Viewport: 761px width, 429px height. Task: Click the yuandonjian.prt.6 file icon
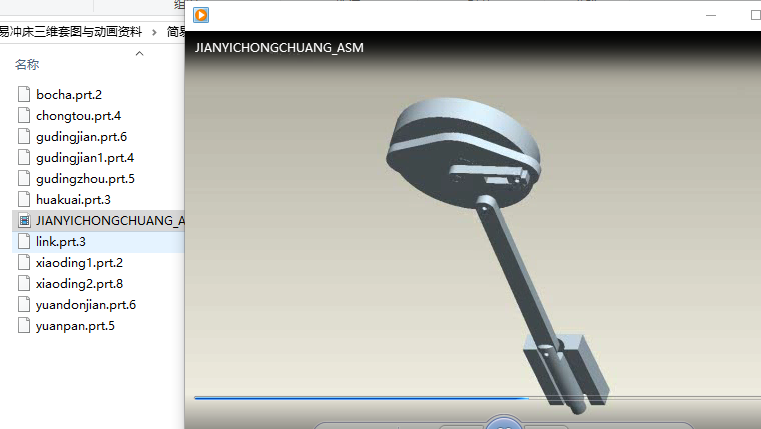pyautogui.click(x=24, y=304)
